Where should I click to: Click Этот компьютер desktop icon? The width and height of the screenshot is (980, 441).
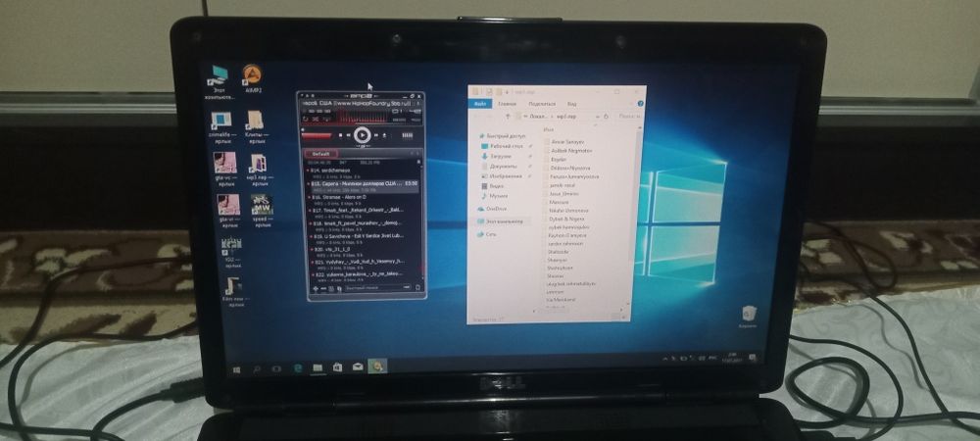[220, 82]
